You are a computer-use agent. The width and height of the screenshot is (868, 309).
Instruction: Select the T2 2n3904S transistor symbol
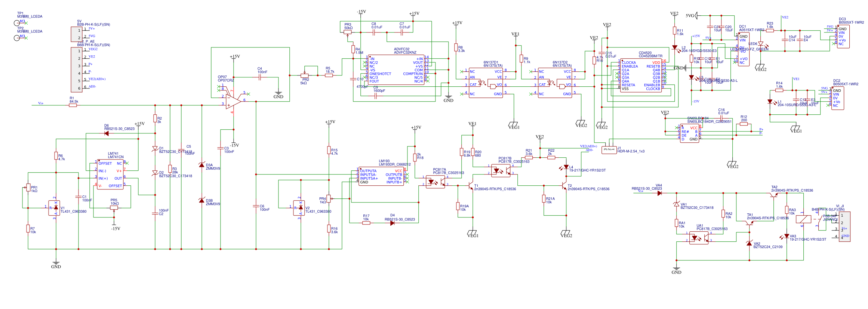pyautogui.click(x=564, y=186)
